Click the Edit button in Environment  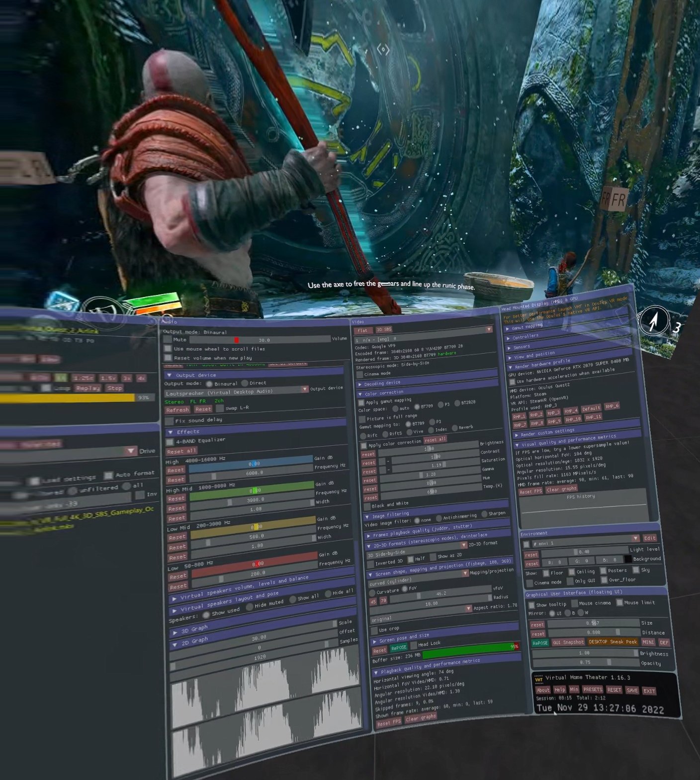[650, 538]
